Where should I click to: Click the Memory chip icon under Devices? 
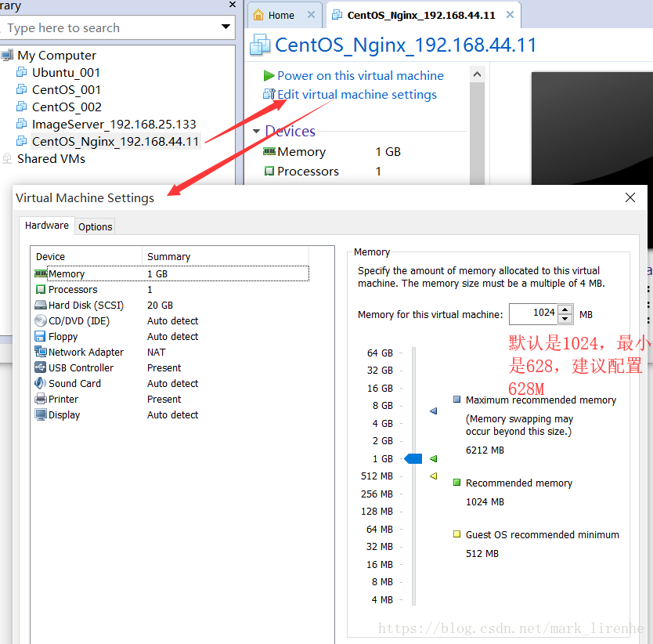(x=269, y=152)
